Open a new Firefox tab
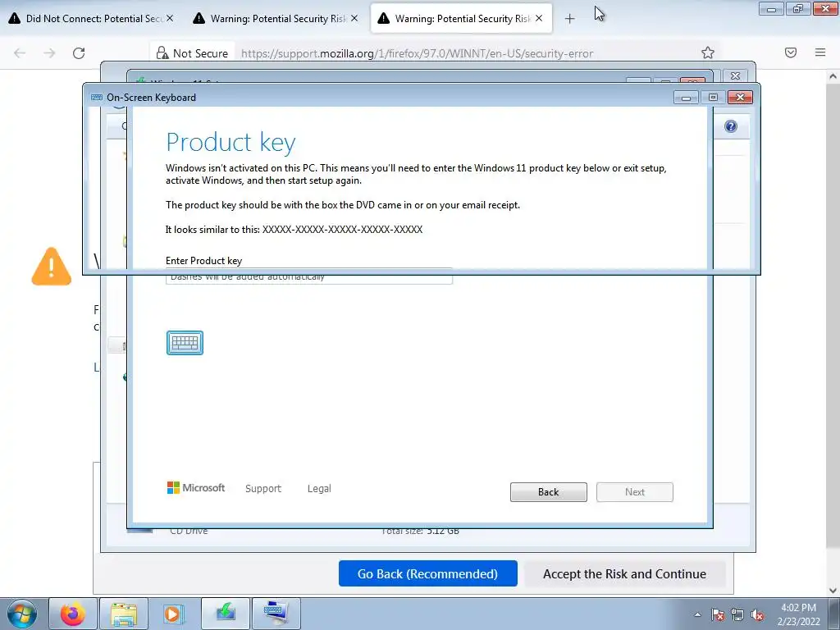 [x=569, y=19]
